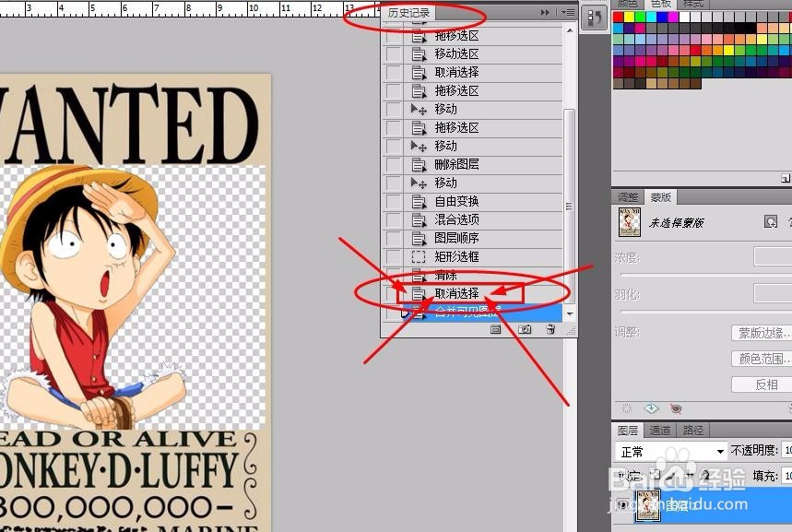Switch to the 通道 tab
The image size is (792, 532).
pyautogui.click(x=659, y=431)
